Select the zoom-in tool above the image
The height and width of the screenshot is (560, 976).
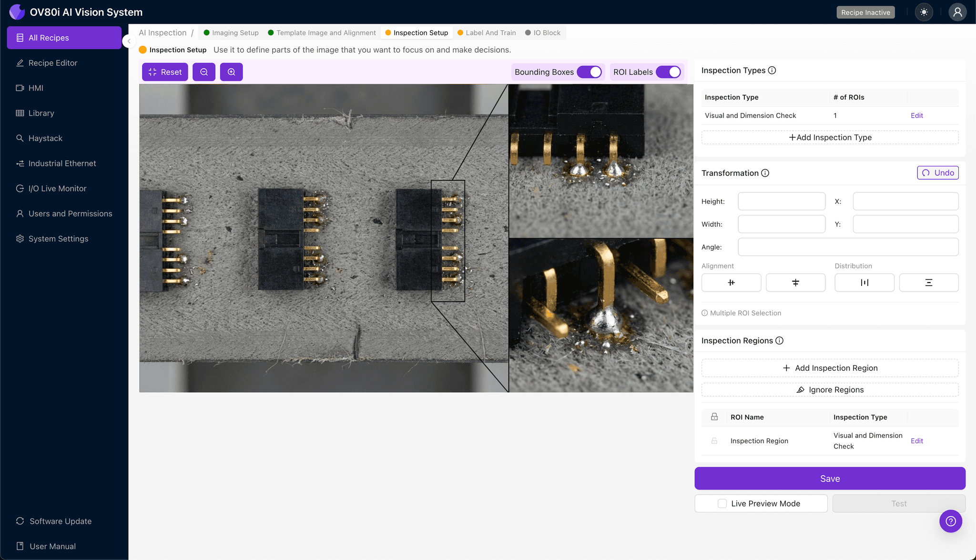pos(232,71)
